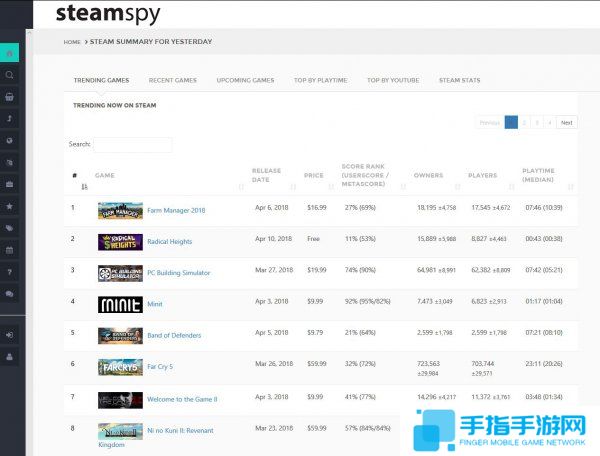
Task: Switch to the Trending Games tab
Action: tap(101, 80)
